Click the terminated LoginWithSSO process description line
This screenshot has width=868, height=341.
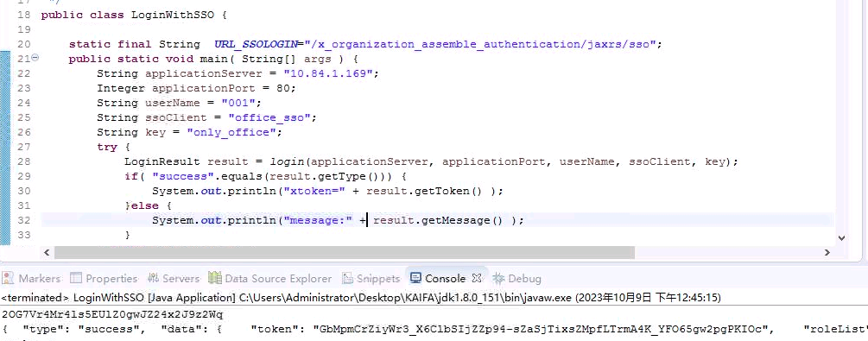pyautogui.click(x=361, y=297)
